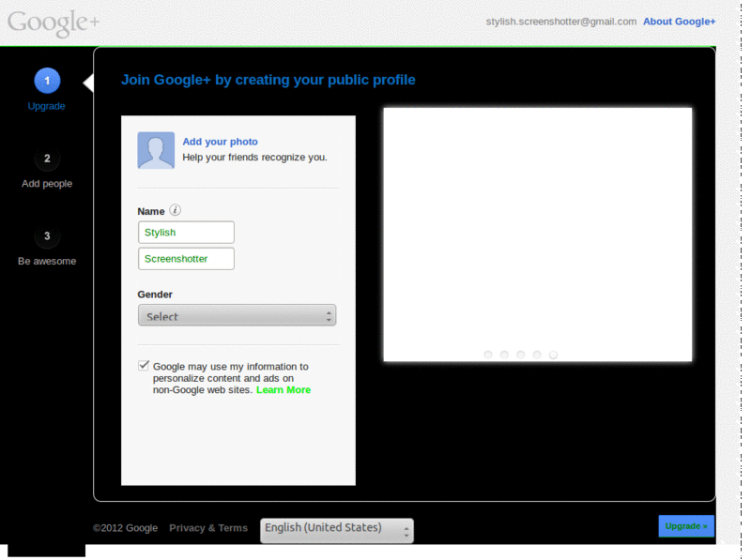Open the About Google+ link

[679, 22]
